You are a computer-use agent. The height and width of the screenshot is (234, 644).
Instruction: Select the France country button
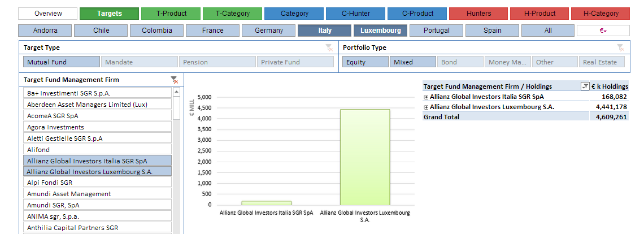(x=213, y=31)
